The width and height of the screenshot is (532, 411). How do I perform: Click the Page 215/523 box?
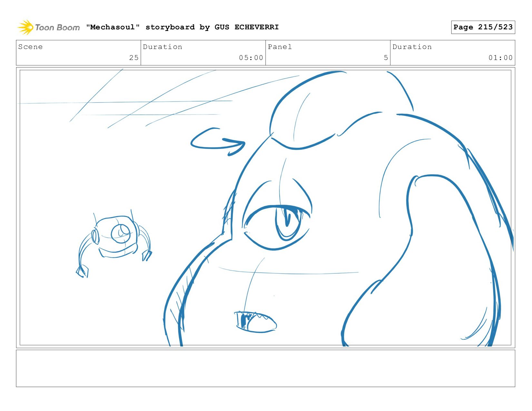tap(483, 27)
